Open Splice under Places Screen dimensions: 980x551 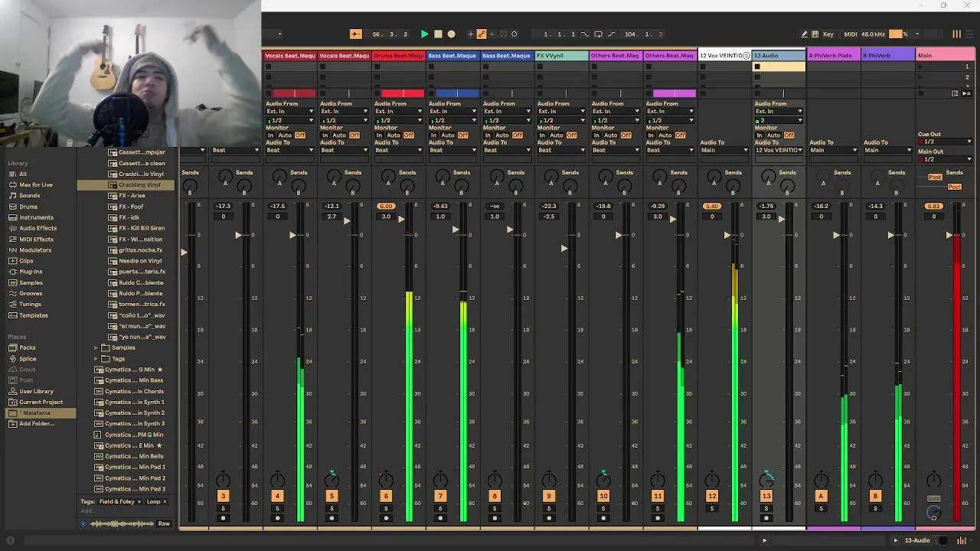tap(28, 358)
